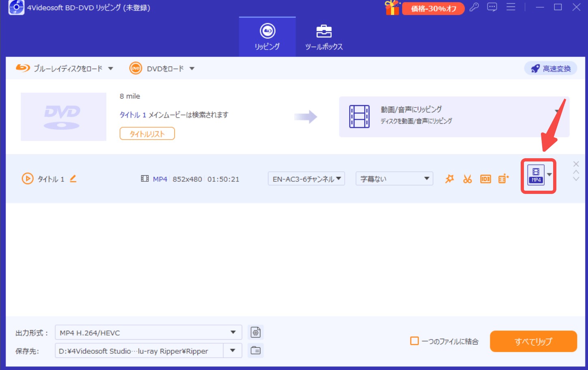Click the MP4 output format icon

[536, 175]
